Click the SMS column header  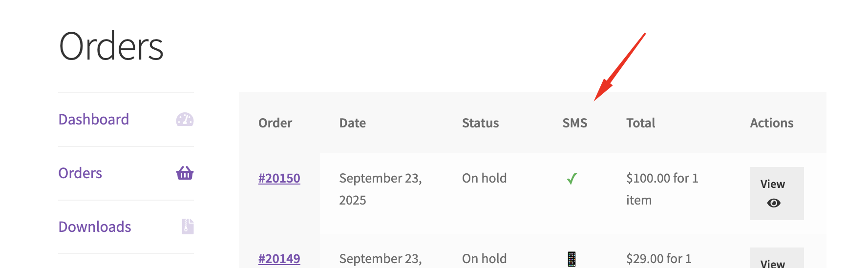574,123
